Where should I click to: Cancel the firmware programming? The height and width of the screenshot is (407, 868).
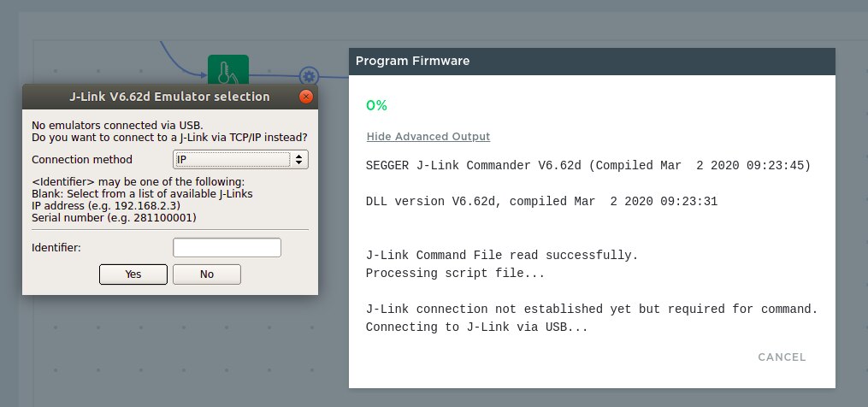pyautogui.click(x=782, y=357)
